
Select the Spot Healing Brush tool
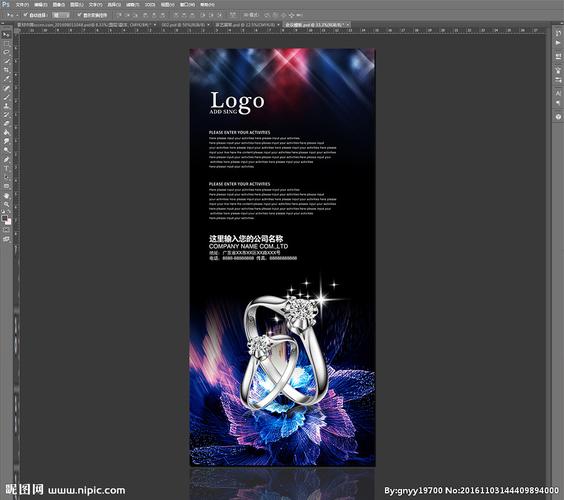[6, 88]
